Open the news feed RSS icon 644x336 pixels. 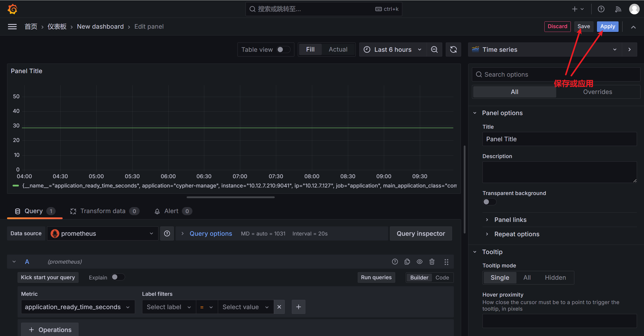tap(618, 9)
